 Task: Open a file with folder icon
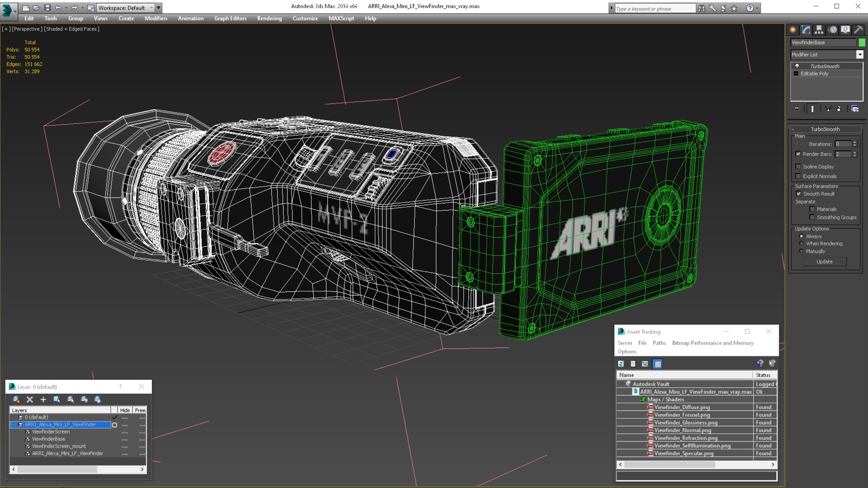37,8
